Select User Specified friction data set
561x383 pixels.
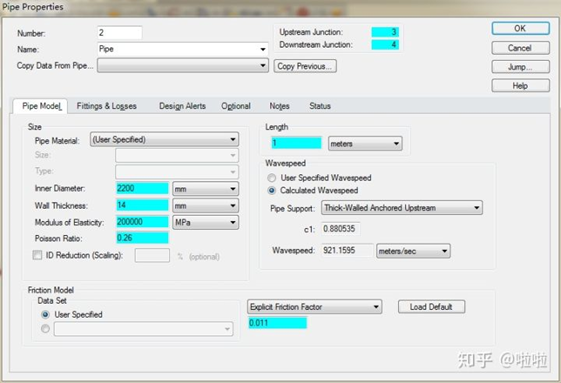pos(45,315)
